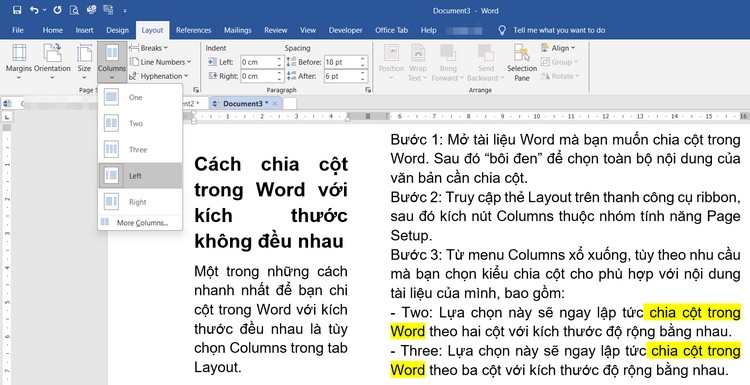Choose the Two columns layout
The width and height of the screenshot is (750, 385).
(140, 123)
